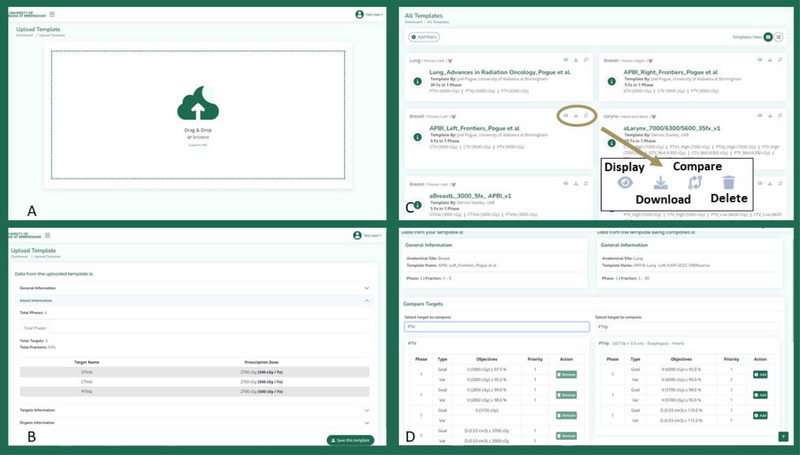Click the Dashboard breadcrumb in panel A

(x=24, y=35)
